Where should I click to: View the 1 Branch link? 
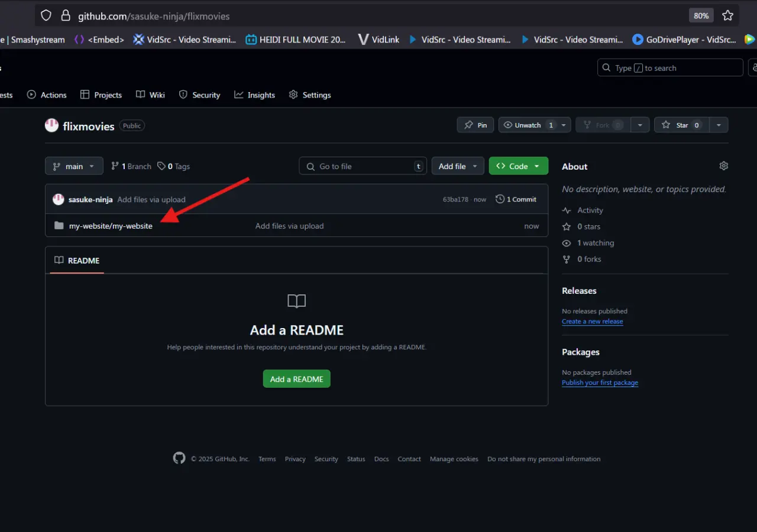click(x=131, y=166)
